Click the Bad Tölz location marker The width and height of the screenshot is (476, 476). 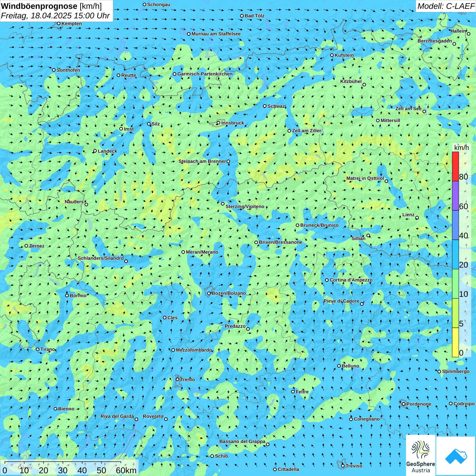point(242,16)
